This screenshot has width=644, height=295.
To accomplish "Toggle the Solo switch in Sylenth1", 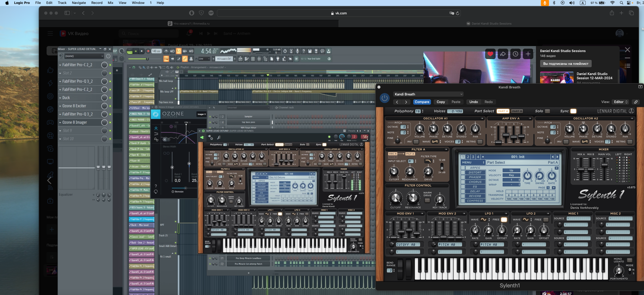I will (x=547, y=111).
